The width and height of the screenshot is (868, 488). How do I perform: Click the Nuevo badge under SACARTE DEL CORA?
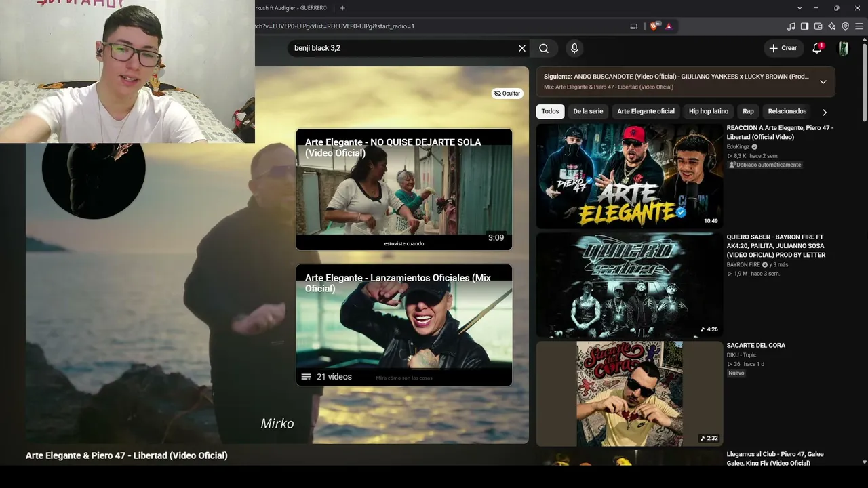[x=736, y=373]
